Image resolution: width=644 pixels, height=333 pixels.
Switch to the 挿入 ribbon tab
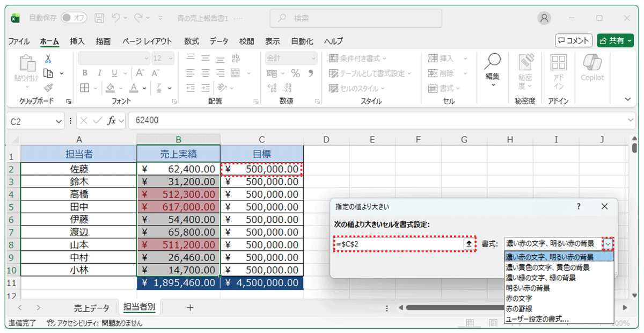[76, 41]
